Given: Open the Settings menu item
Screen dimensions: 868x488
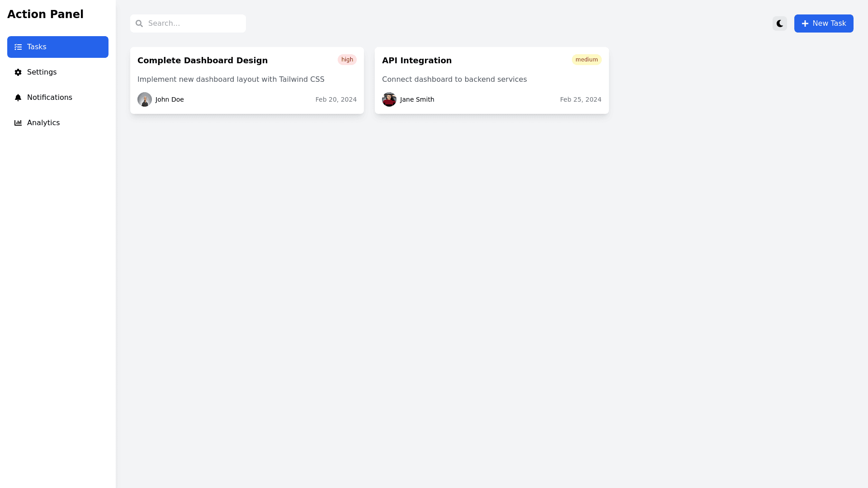Looking at the screenshot, I should pos(42,72).
